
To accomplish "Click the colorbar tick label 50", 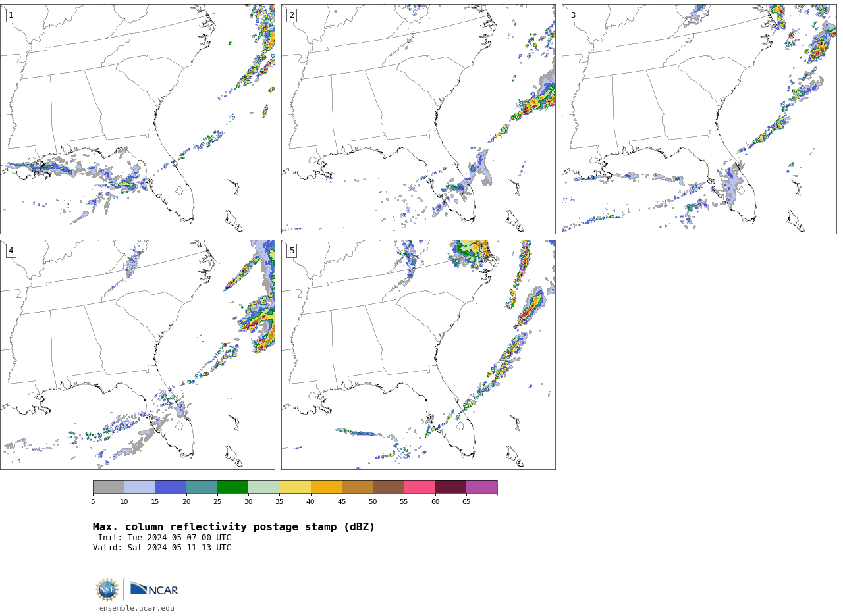I will (373, 502).
